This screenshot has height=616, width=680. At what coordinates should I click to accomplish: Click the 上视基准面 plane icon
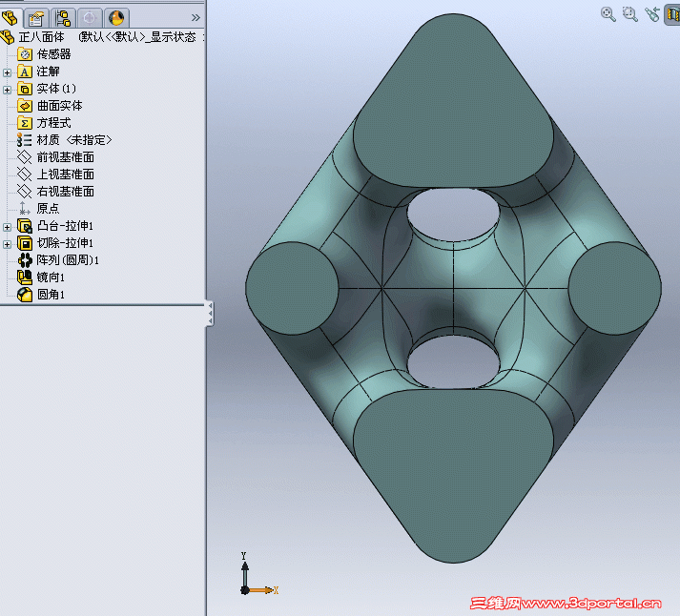tap(25, 175)
